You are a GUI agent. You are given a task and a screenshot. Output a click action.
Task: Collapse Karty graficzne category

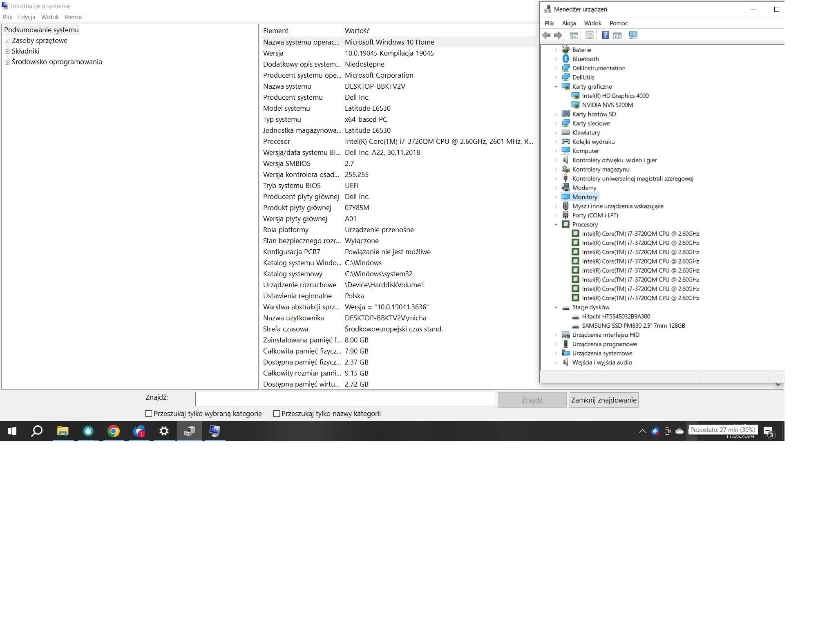point(556,87)
